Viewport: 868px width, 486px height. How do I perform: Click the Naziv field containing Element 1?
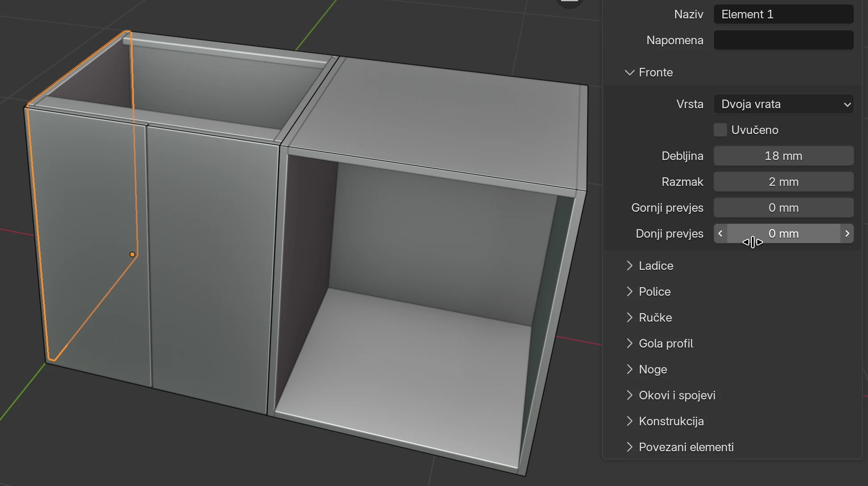784,14
